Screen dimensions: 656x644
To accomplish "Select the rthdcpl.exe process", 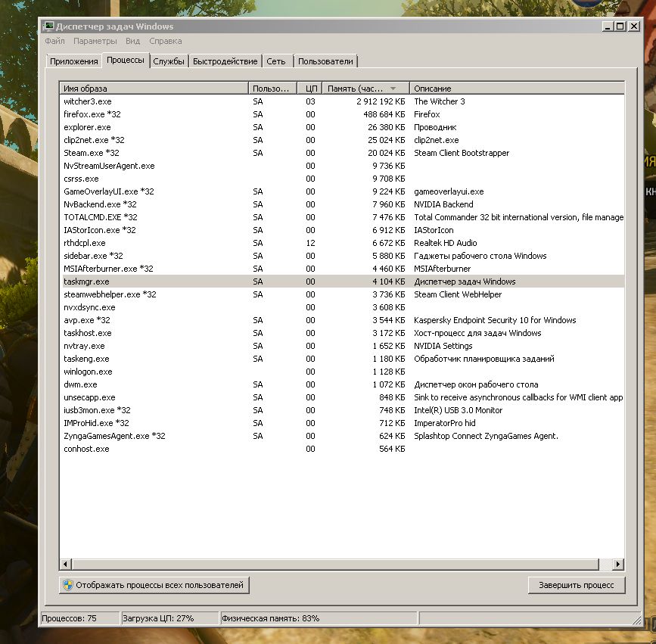I will (342, 243).
